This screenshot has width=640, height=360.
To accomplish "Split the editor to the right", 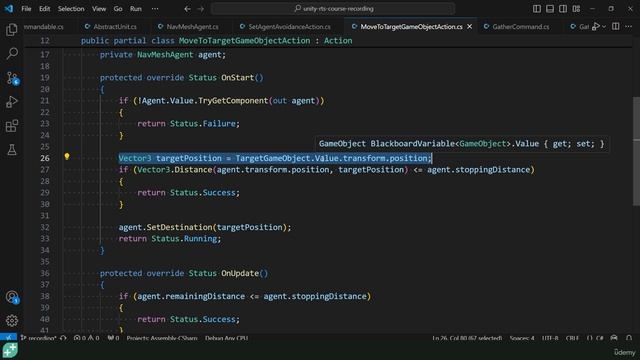I will tap(616, 27).
